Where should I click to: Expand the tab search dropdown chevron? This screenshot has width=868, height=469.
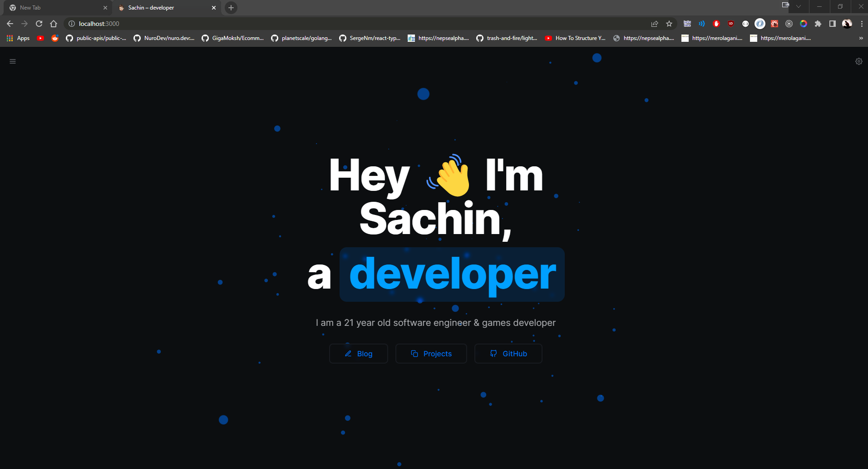point(798,6)
